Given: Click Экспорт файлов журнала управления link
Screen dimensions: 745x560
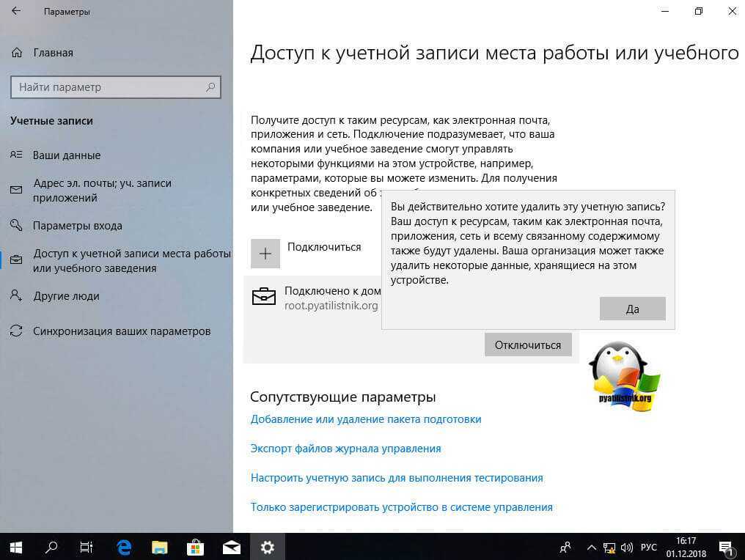Looking at the screenshot, I should point(345,448).
